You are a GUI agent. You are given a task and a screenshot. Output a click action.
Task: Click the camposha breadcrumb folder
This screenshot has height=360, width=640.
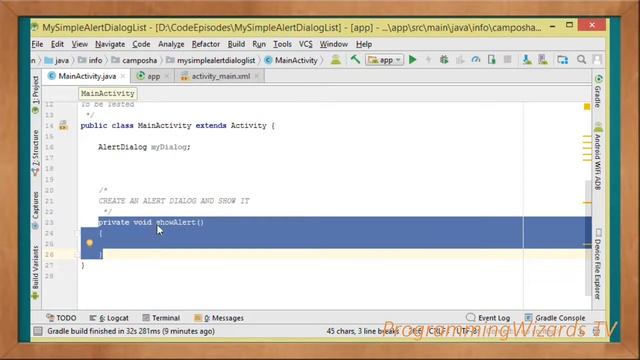tap(134, 60)
